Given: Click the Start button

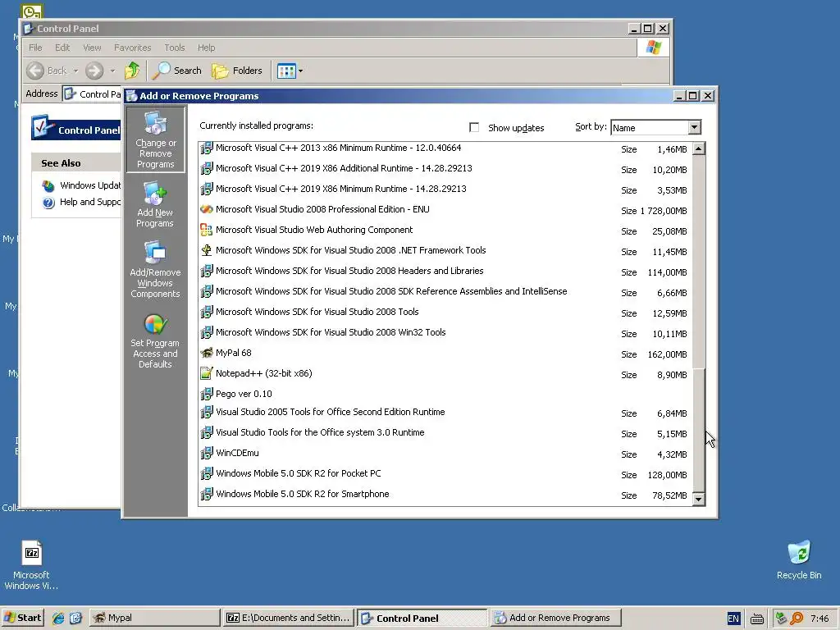Looking at the screenshot, I should [22, 618].
